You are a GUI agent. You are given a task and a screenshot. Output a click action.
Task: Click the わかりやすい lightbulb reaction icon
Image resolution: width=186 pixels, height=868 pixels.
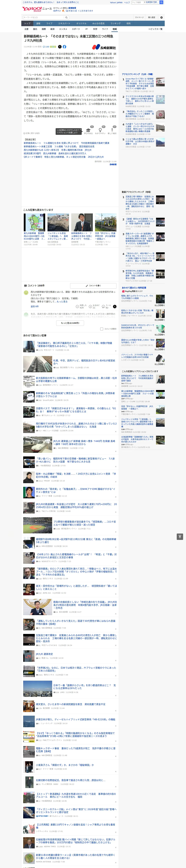point(100,130)
